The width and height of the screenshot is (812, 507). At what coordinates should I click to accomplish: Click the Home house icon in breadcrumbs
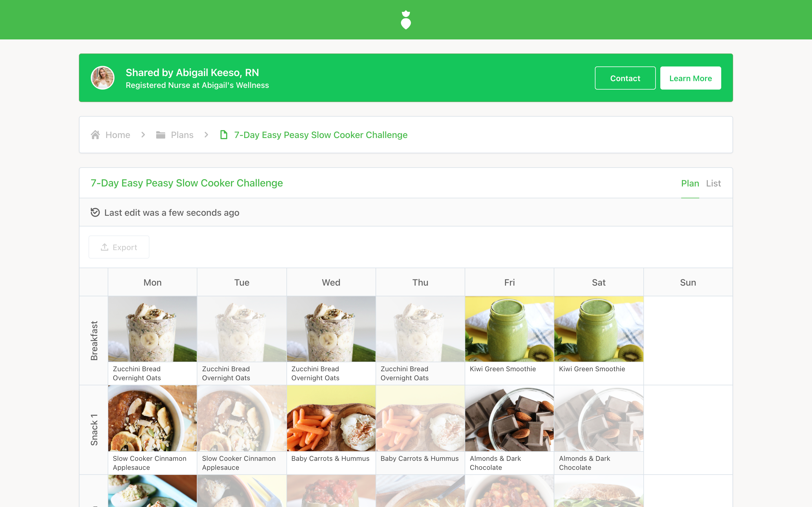pyautogui.click(x=95, y=135)
